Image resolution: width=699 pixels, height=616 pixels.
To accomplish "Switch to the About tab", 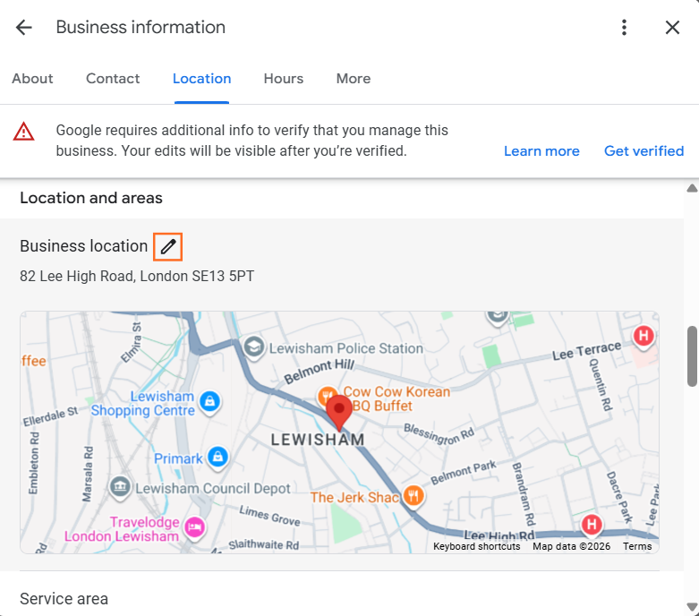I will coord(32,79).
